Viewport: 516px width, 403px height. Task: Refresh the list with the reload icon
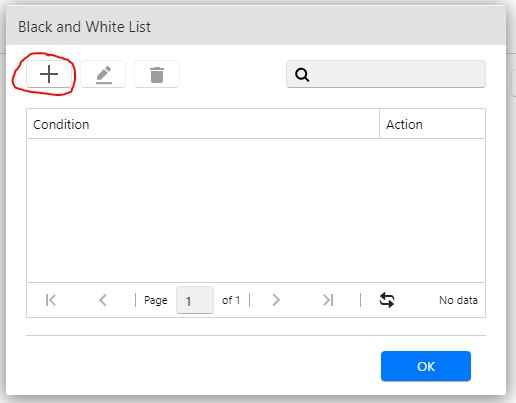(387, 300)
